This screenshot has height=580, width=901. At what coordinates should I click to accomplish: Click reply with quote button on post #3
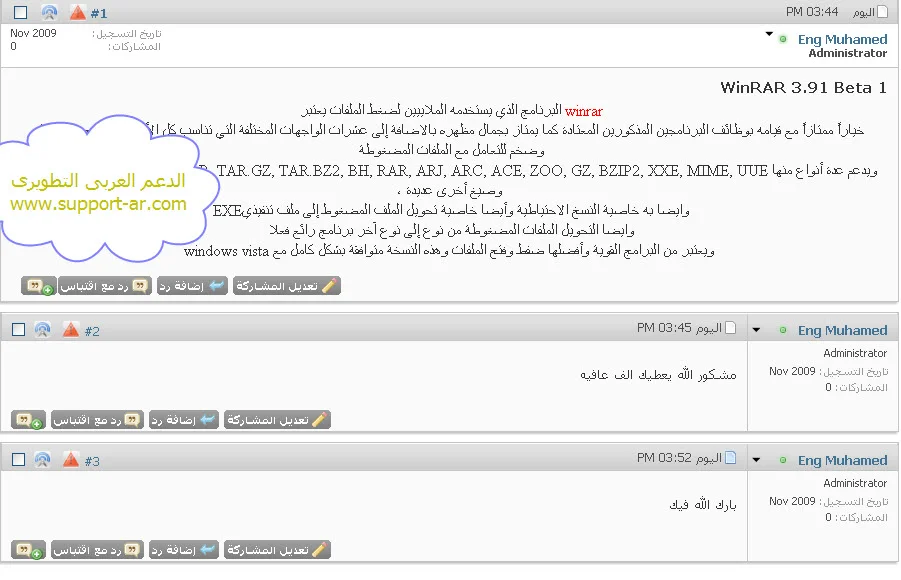[99, 550]
